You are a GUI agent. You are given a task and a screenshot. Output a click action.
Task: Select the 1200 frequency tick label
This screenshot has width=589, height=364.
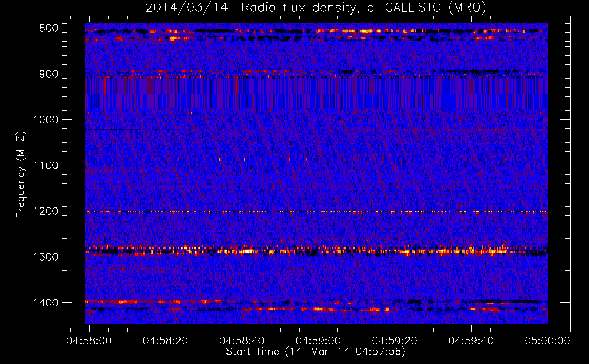[46, 211]
